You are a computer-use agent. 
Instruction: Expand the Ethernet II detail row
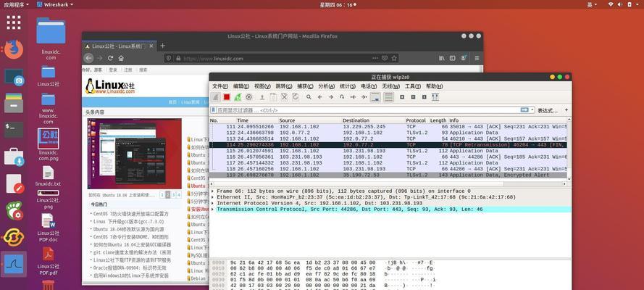tap(212, 197)
